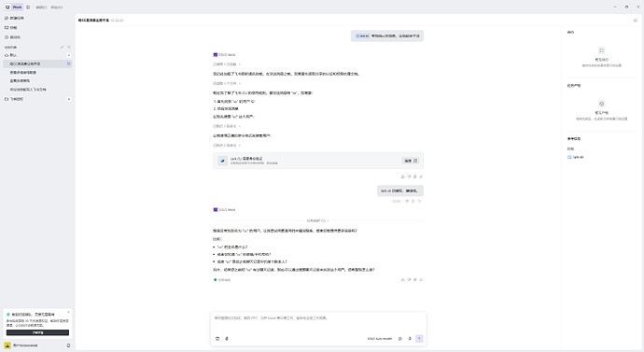Click the Lark CLI authentication card icon

(x=223, y=161)
